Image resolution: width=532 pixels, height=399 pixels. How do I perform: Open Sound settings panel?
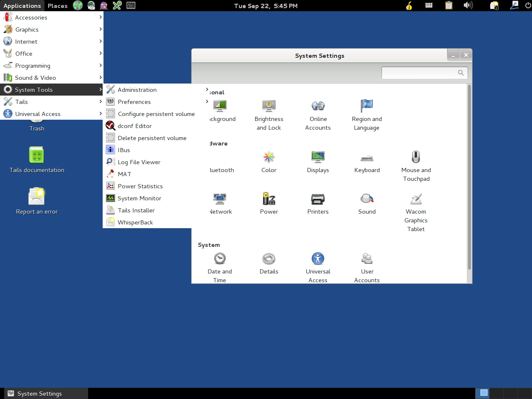367,199
